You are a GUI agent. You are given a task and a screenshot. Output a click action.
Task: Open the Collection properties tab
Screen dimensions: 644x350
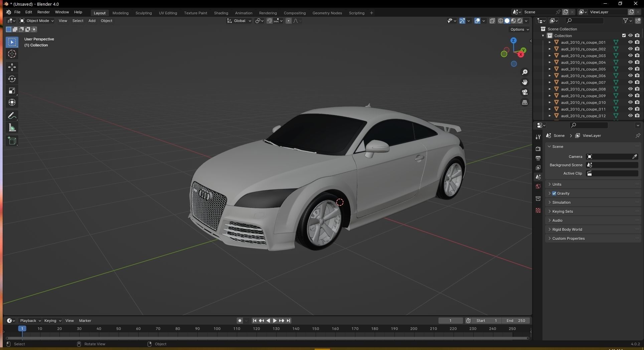[x=538, y=199]
